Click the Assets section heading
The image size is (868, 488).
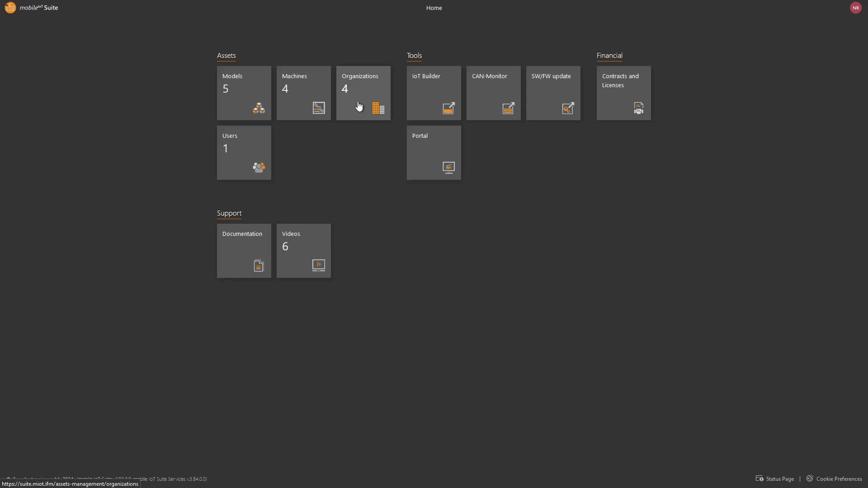coord(226,56)
